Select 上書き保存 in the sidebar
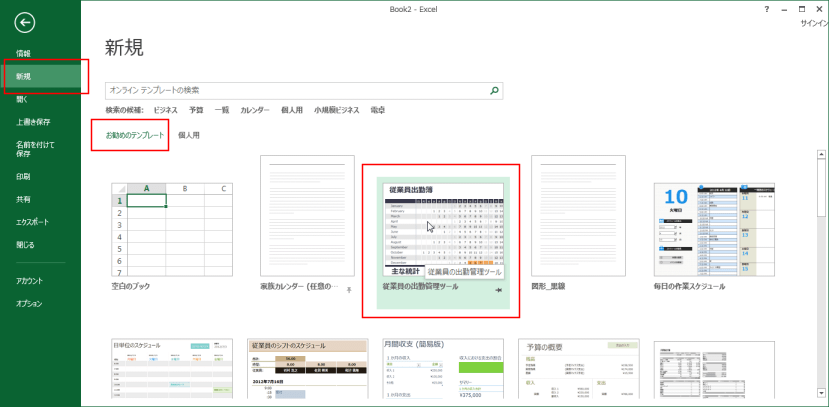829x407 pixels. click(33, 122)
